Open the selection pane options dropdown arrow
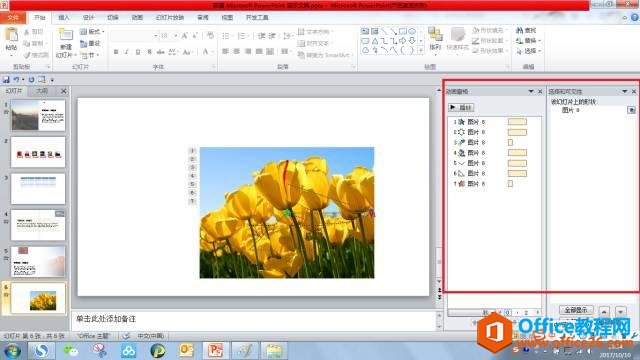 pyautogui.click(x=624, y=91)
